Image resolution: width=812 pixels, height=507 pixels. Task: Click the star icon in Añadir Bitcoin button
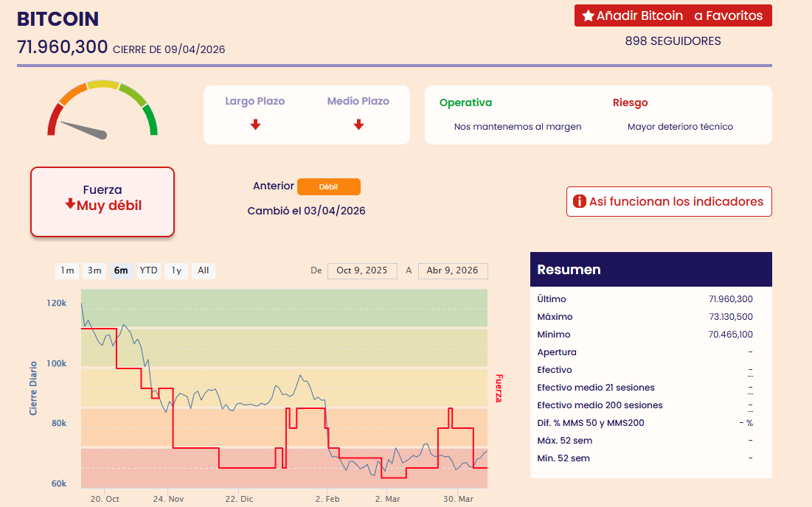point(588,16)
